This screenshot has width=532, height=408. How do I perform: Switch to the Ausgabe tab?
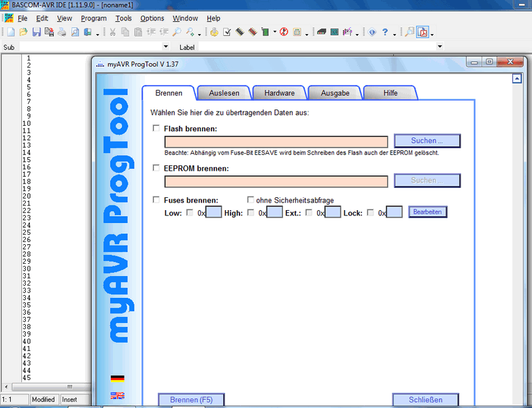335,93
